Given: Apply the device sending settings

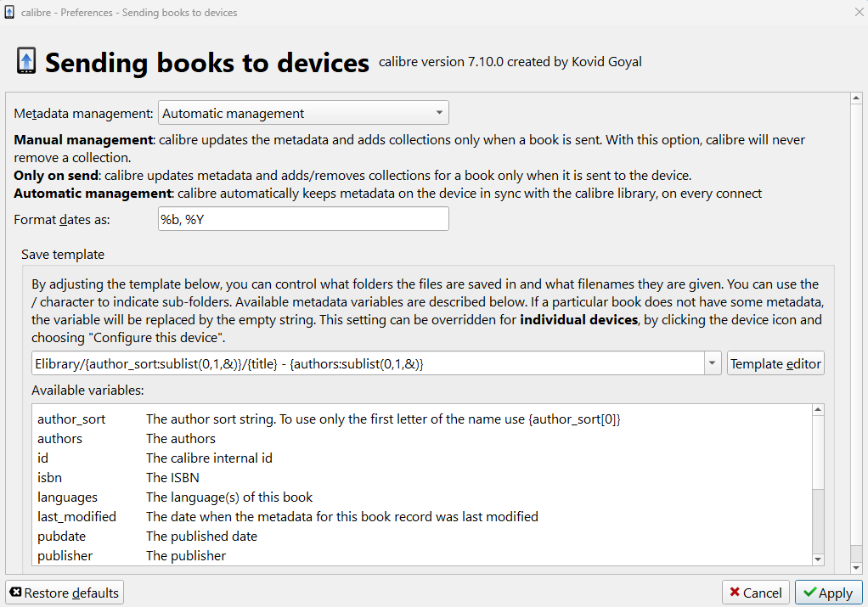Looking at the screenshot, I should (x=829, y=593).
